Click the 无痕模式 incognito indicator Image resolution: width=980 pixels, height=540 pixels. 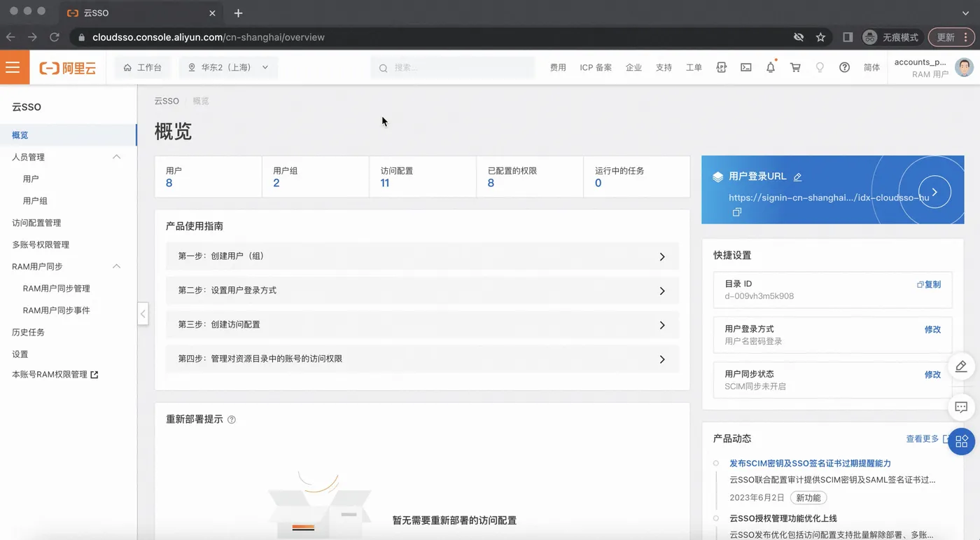890,37
